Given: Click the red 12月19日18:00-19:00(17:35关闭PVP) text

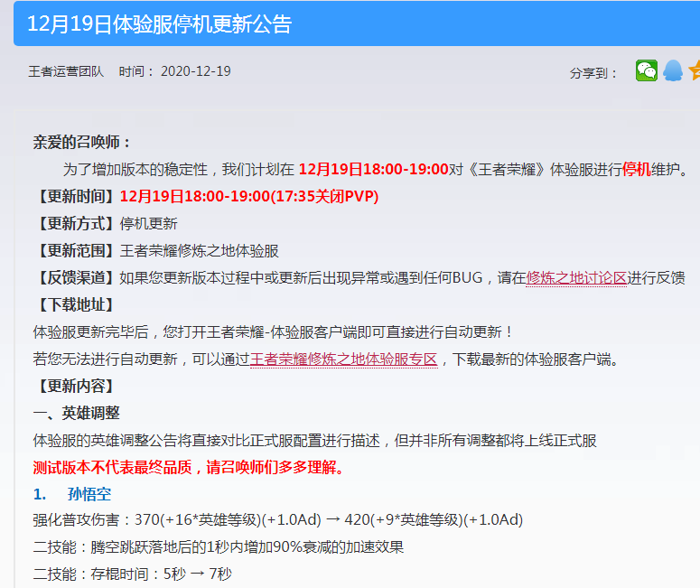Looking at the screenshot, I should (249, 196).
